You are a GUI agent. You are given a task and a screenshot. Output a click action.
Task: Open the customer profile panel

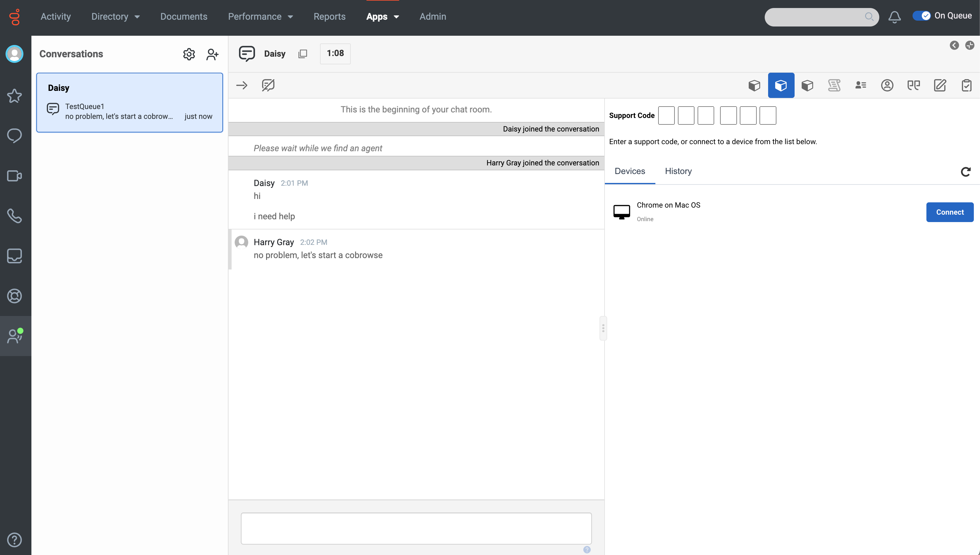[887, 85]
